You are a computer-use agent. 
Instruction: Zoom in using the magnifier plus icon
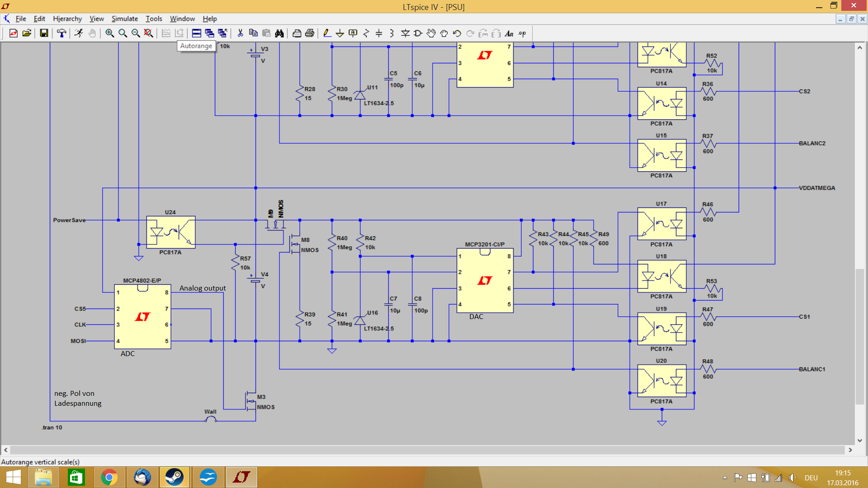[x=109, y=33]
